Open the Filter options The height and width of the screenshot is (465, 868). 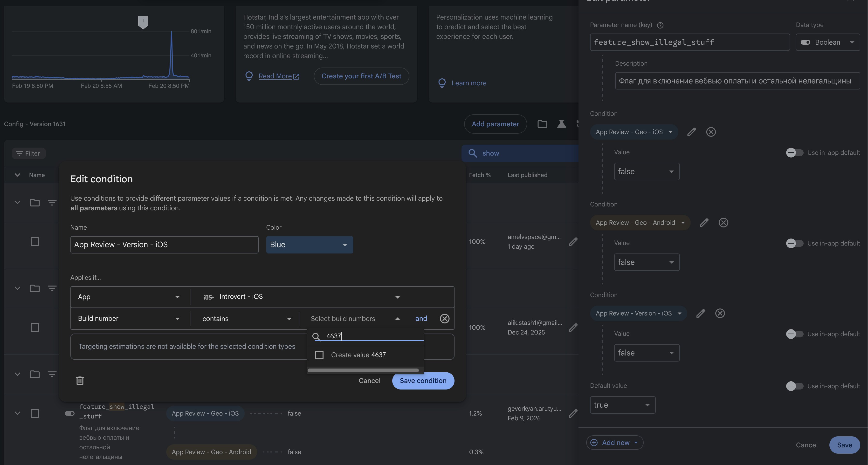point(28,153)
